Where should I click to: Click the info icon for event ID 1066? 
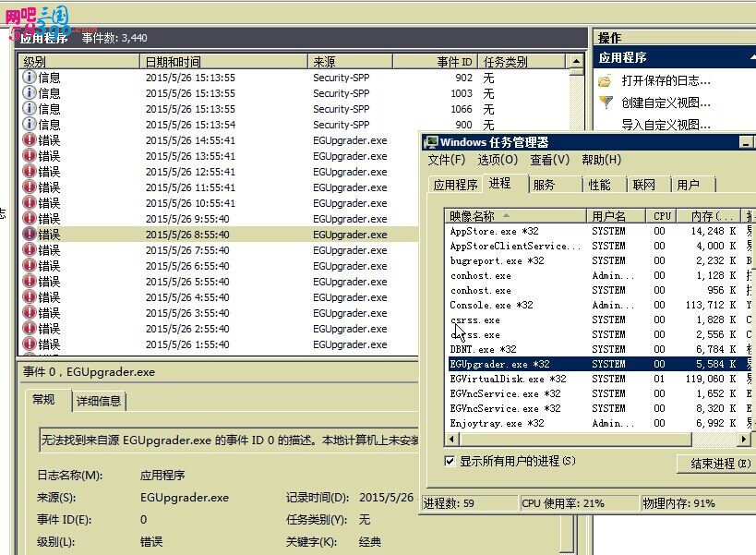coord(30,108)
